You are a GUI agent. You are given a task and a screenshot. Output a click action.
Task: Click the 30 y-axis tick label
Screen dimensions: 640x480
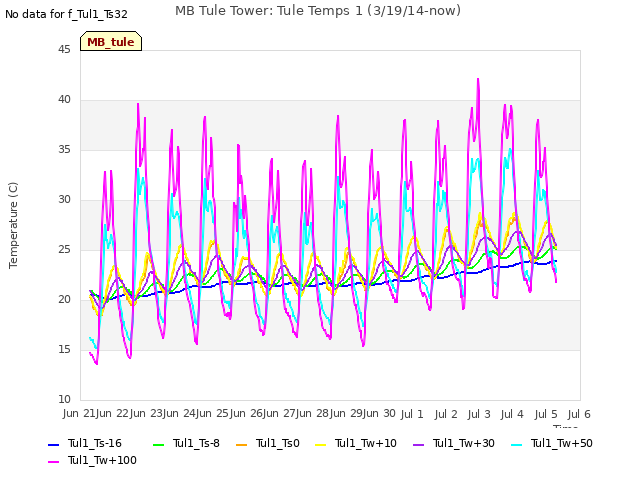tap(64, 200)
